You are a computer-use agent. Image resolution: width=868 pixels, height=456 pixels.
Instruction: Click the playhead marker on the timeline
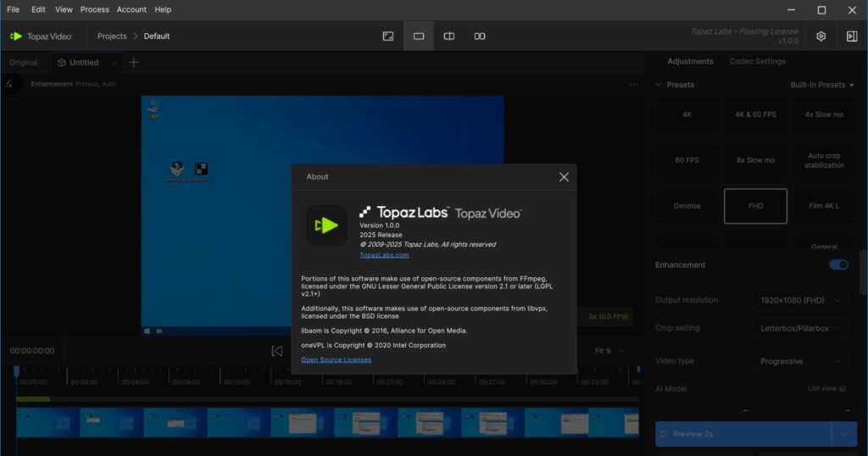16,371
